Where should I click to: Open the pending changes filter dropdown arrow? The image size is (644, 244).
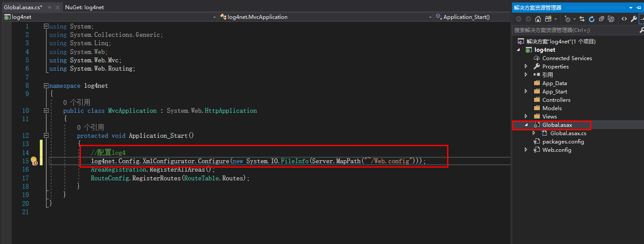(x=574, y=19)
